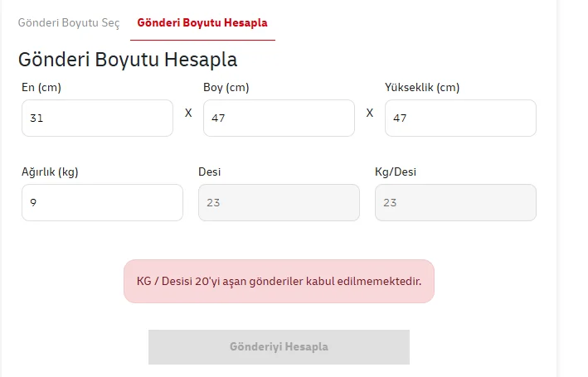
Task: Select the Yükseklik (cm) input field
Action: 460,118
